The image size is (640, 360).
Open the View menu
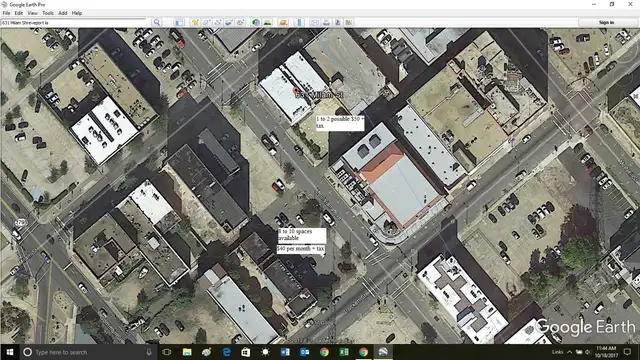click(32, 13)
